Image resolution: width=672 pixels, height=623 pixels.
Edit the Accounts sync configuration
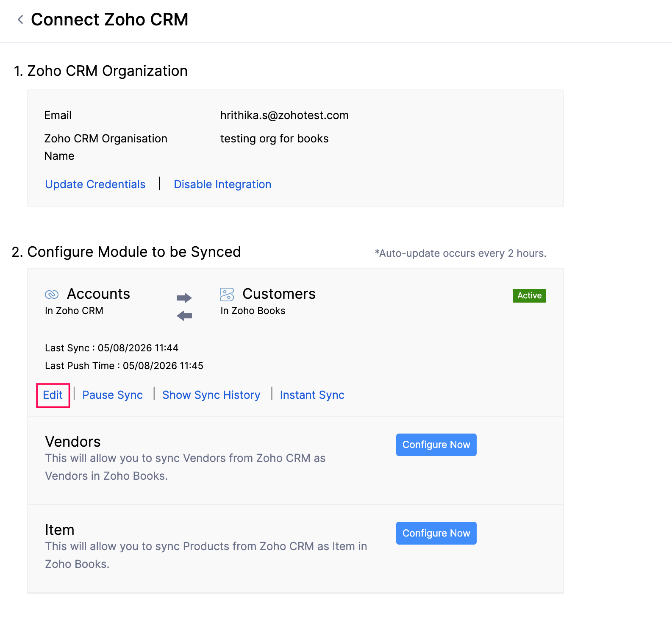point(53,395)
